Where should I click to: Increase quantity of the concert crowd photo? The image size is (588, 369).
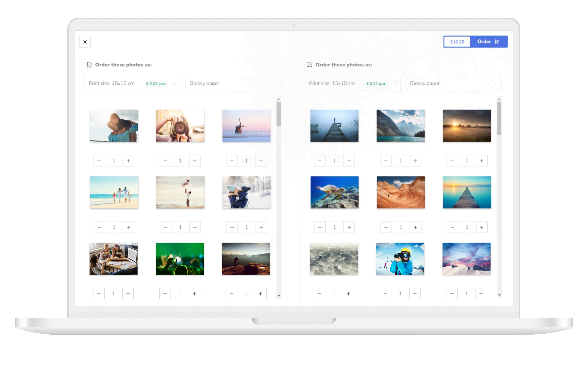(194, 294)
